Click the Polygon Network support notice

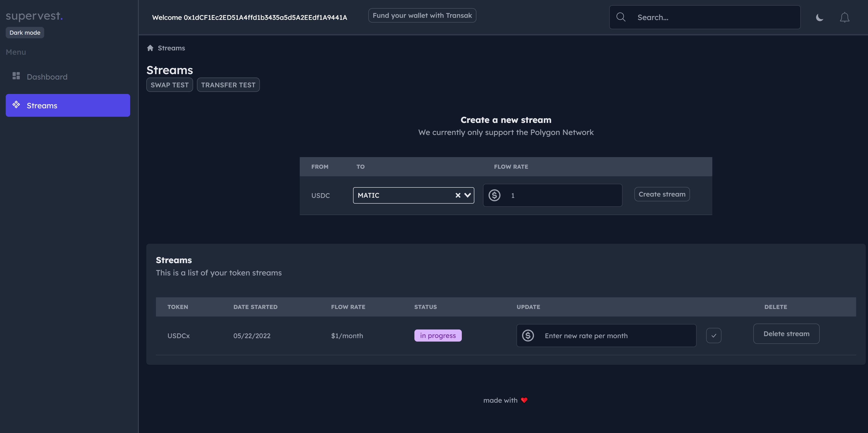click(x=506, y=132)
